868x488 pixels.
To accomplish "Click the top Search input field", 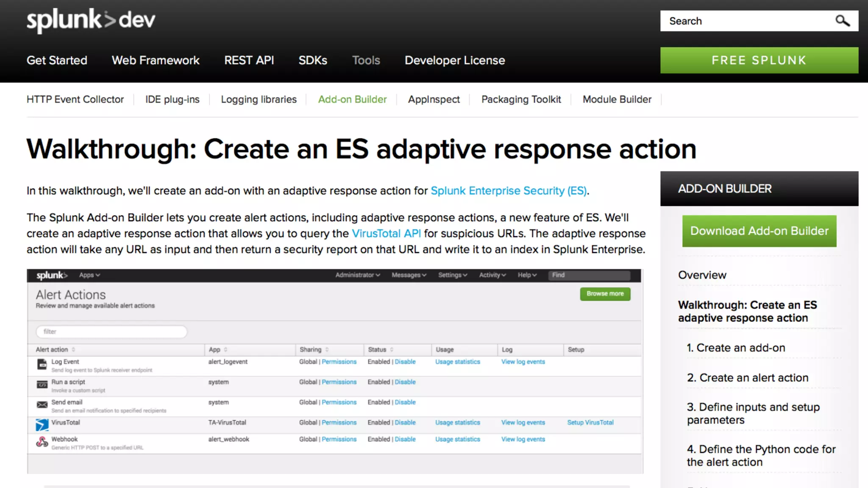I will pyautogui.click(x=746, y=21).
